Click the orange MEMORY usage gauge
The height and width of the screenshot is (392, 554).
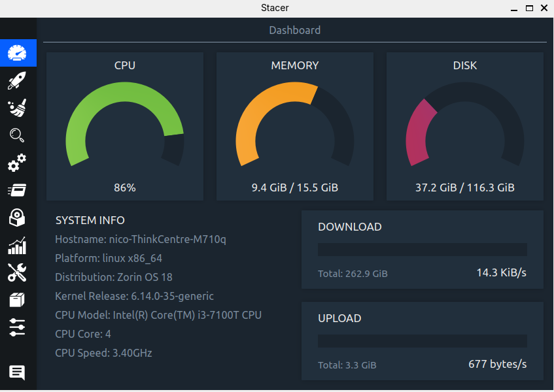click(295, 124)
